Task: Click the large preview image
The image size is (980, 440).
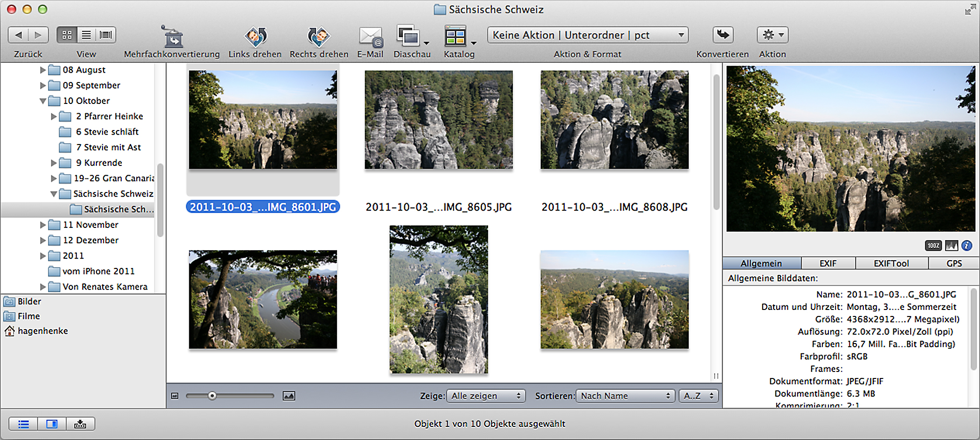Action: [x=851, y=149]
